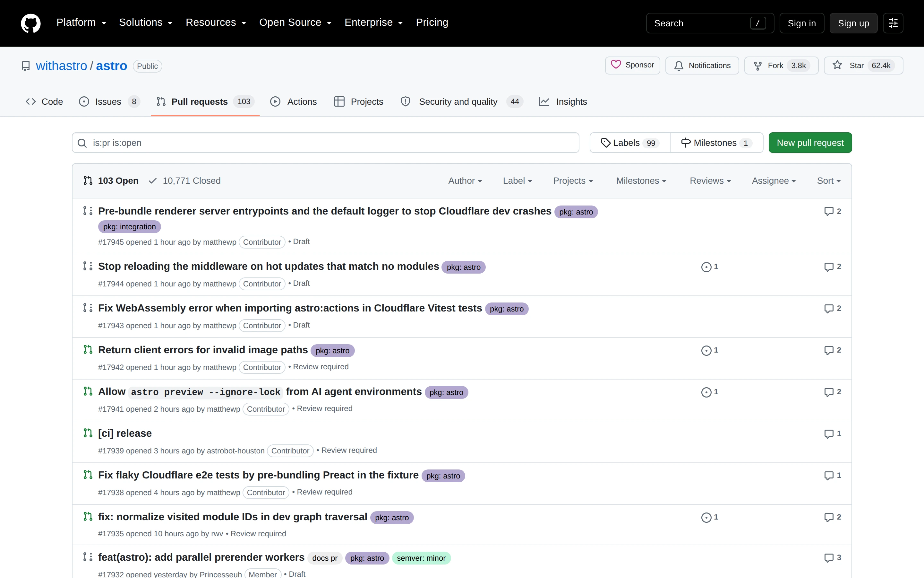
Task: Open the Label filter dropdown
Action: pos(518,181)
